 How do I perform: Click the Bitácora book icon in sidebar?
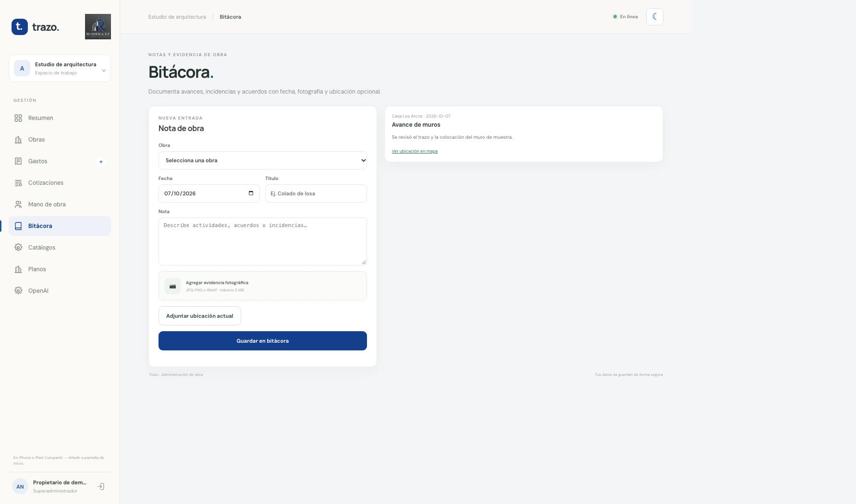18,226
